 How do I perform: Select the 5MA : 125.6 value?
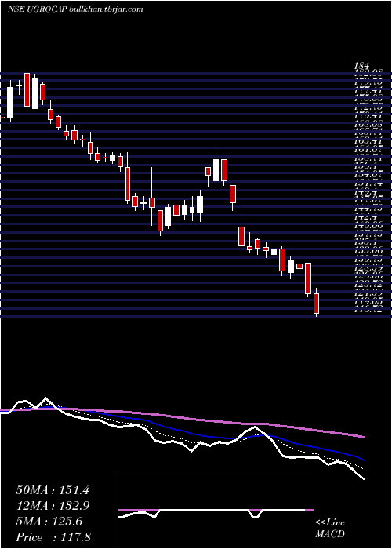(49, 522)
